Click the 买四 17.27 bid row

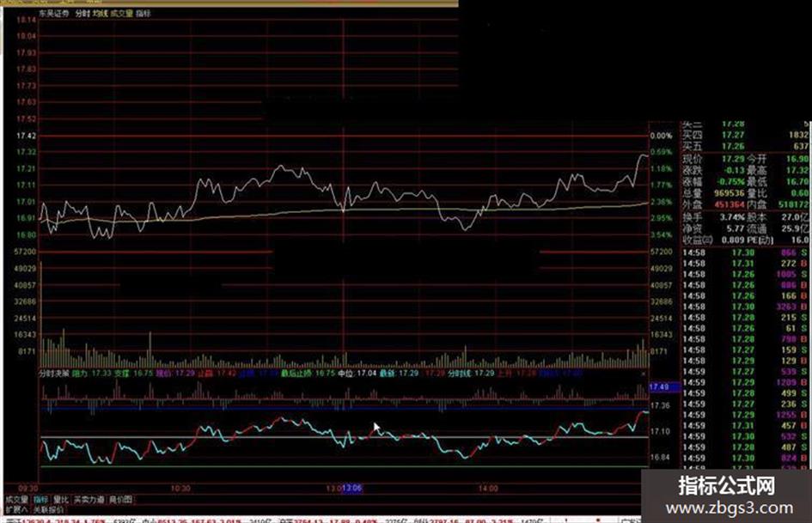point(746,135)
